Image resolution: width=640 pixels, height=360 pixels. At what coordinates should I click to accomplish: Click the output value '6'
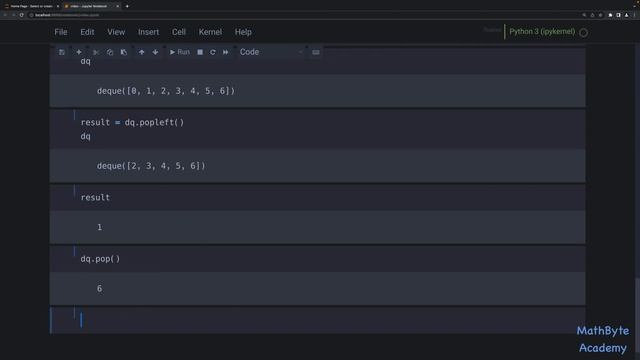[x=99, y=289]
